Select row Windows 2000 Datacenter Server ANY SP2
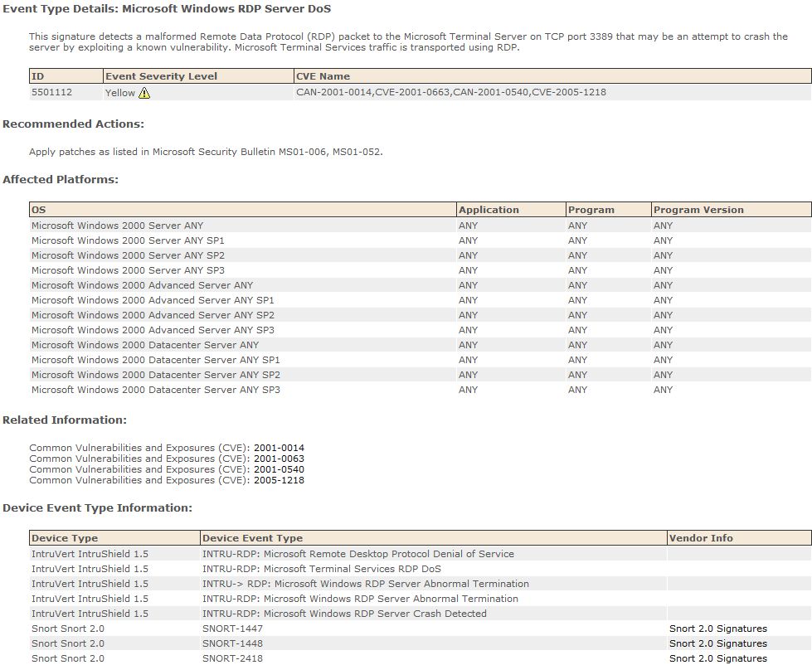 (x=421, y=375)
